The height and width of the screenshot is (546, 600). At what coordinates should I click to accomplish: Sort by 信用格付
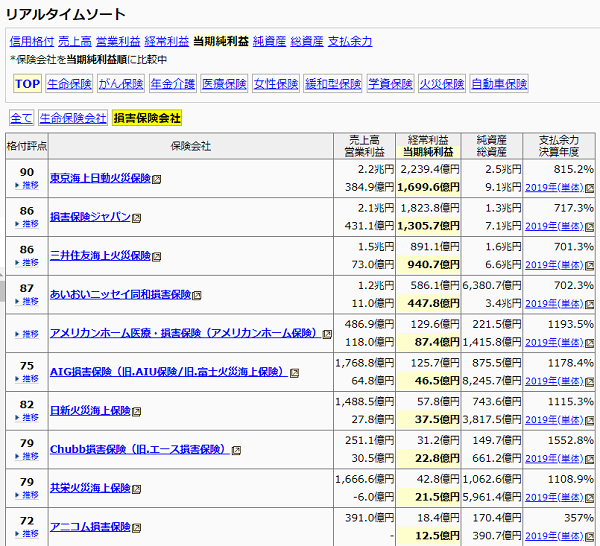point(32,41)
